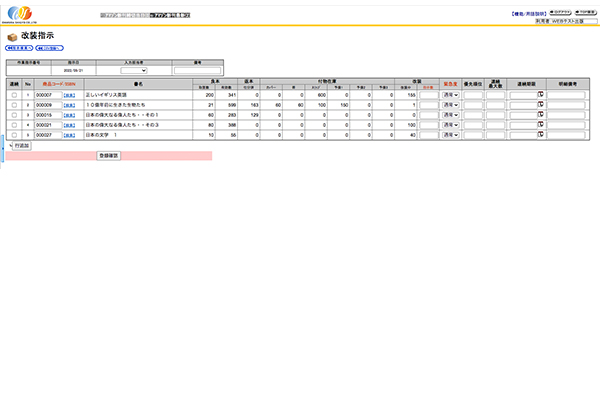Open calendar picker for row 5 deadline

tap(540, 134)
